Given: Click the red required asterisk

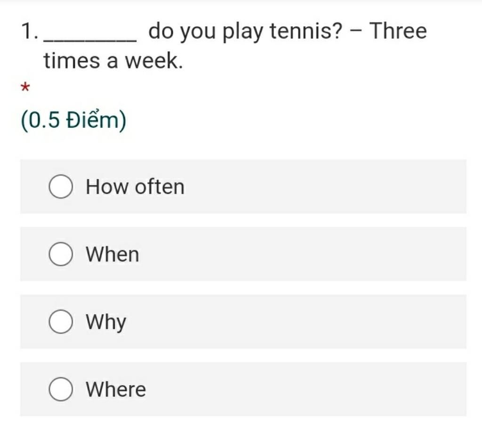Looking at the screenshot, I should pyautogui.click(x=25, y=87).
